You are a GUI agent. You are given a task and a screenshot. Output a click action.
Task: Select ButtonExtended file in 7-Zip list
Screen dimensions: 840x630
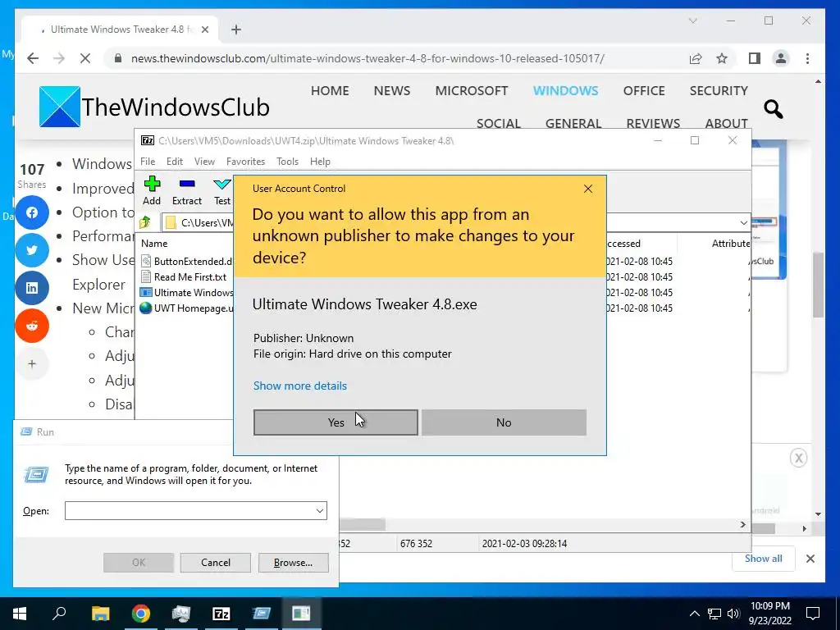click(186, 262)
